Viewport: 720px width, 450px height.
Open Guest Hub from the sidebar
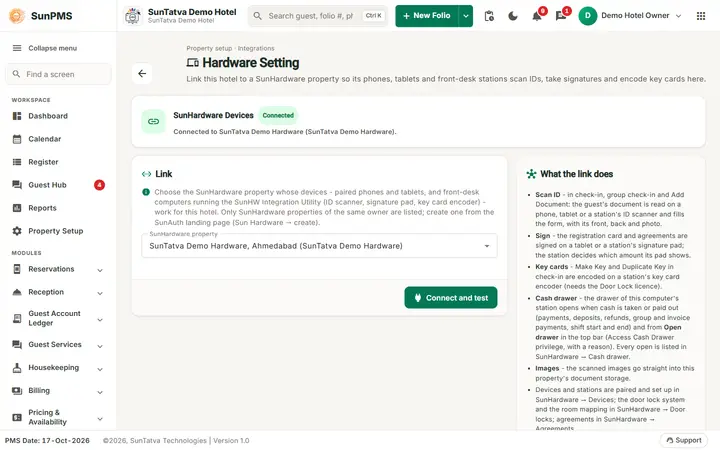[x=59, y=185]
